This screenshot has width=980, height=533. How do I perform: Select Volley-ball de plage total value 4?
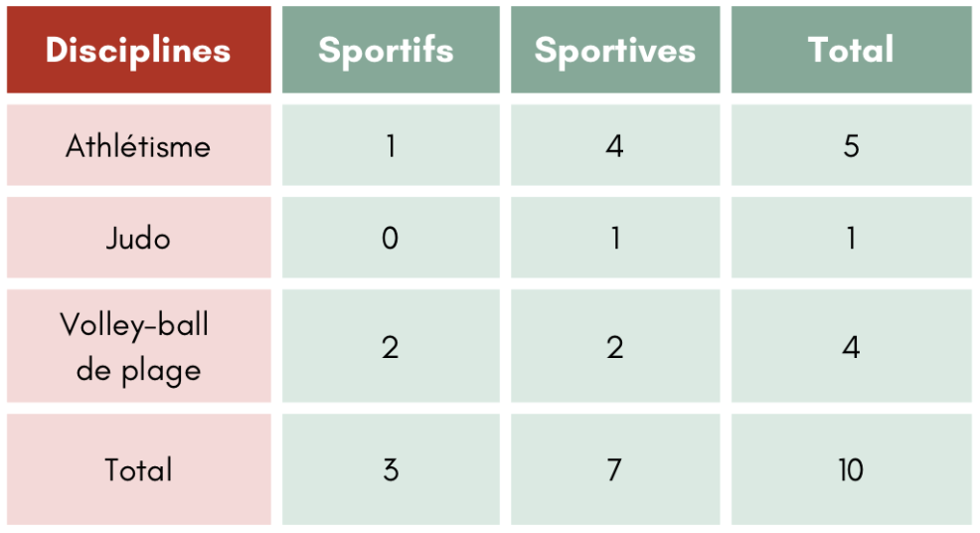(851, 347)
